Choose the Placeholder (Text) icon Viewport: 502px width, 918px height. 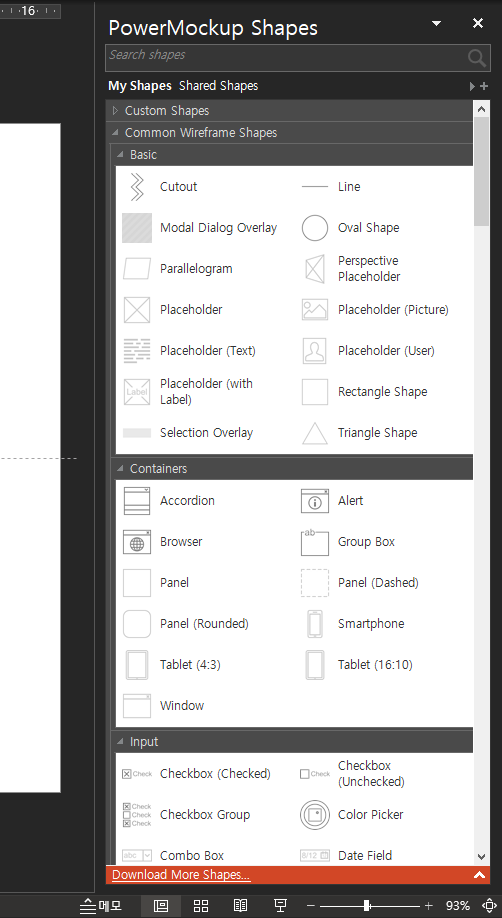click(x=136, y=351)
